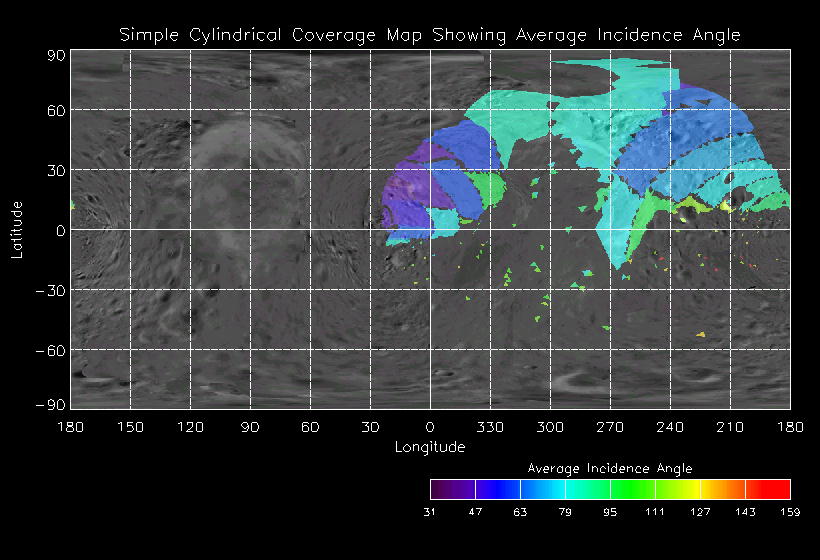Click the colorbar value label '127'
Screen dimensions: 820x560
pyautogui.click(x=700, y=512)
